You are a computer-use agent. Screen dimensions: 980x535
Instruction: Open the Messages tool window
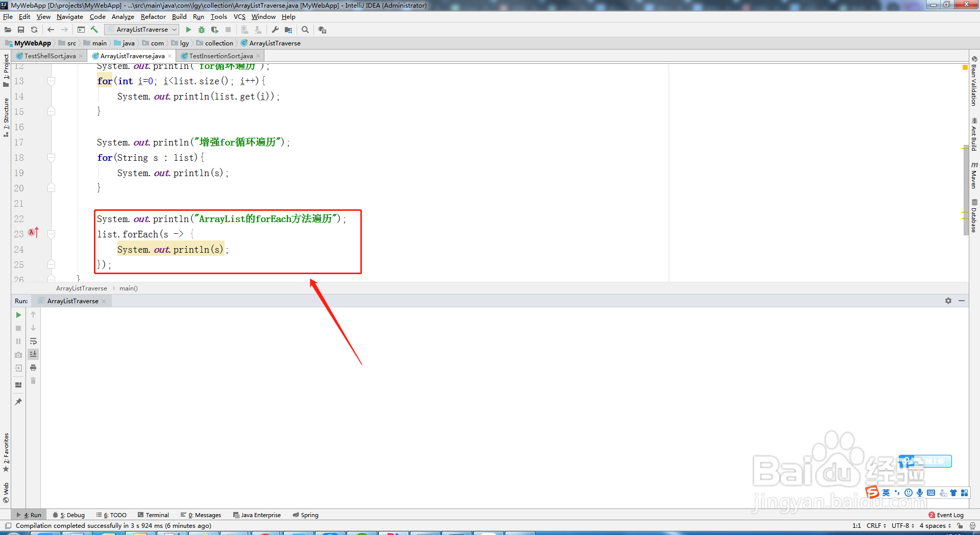(x=201, y=515)
